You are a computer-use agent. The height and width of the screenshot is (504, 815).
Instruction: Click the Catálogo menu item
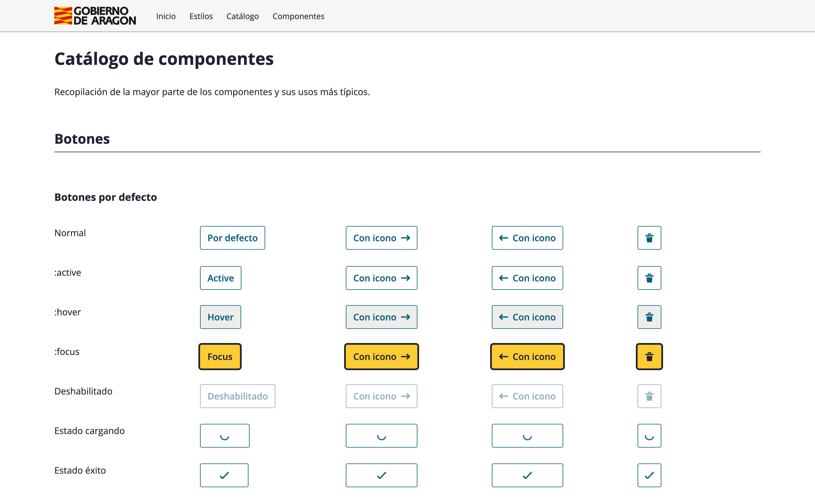(243, 16)
